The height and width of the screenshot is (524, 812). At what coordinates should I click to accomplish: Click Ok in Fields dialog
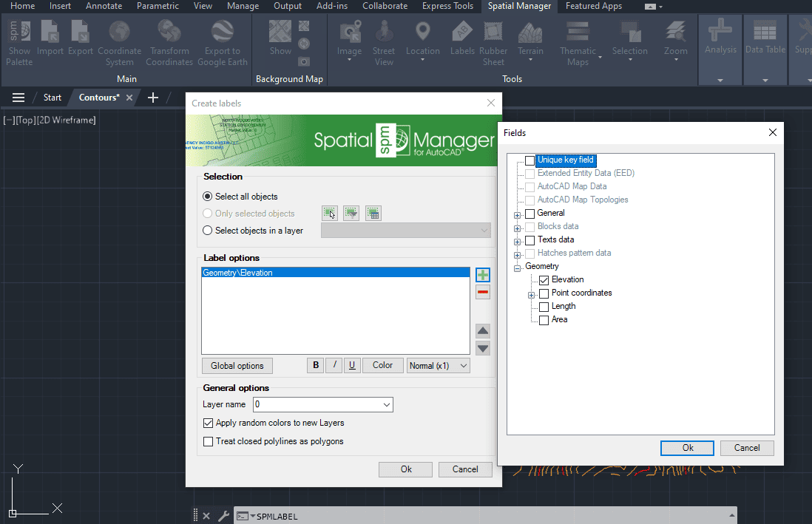(x=687, y=448)
